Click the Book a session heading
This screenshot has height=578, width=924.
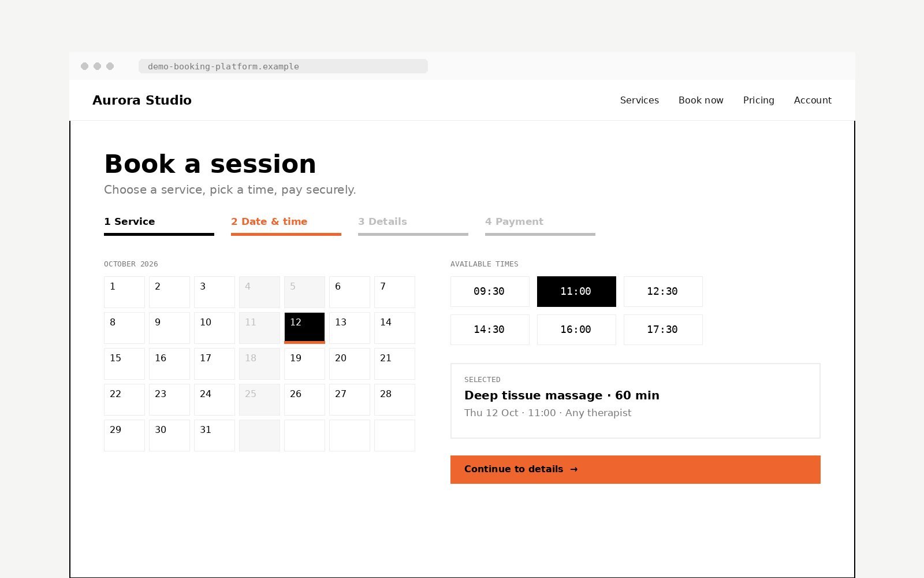pos(210,164)
